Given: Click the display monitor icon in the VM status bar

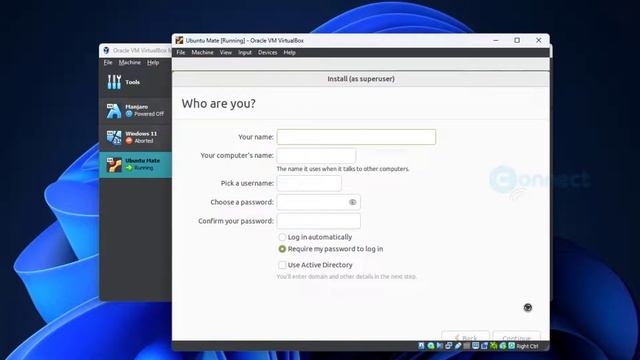Looking at the screenshot, I should tap(476, 346).
